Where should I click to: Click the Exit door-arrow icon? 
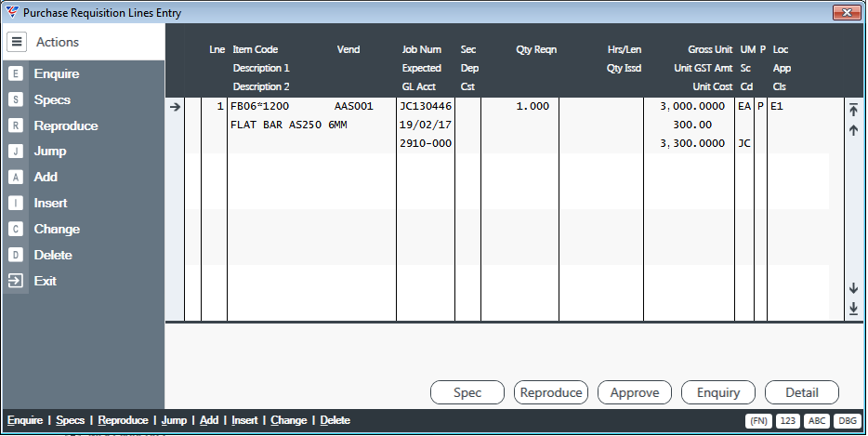pos(16,281)
